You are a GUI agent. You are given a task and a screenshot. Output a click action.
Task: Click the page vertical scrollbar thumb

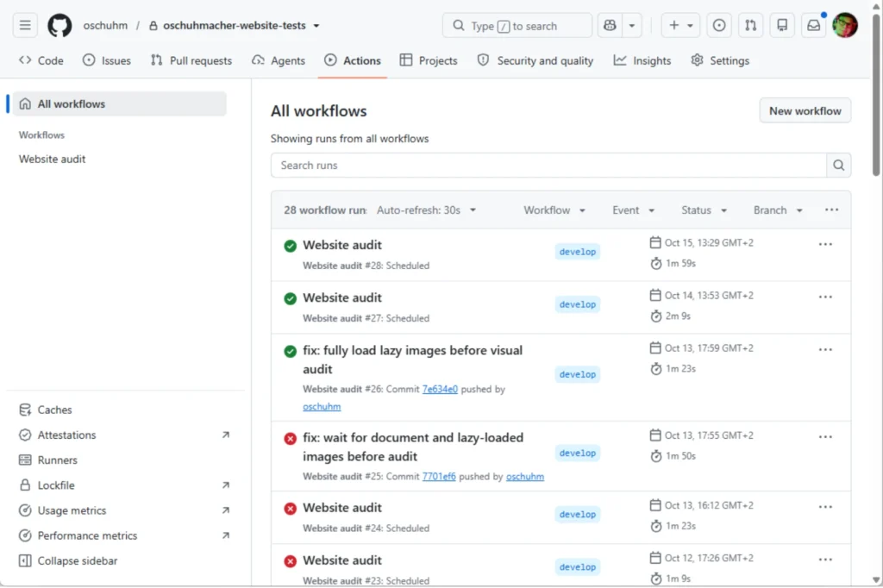(x=876, y=95)
